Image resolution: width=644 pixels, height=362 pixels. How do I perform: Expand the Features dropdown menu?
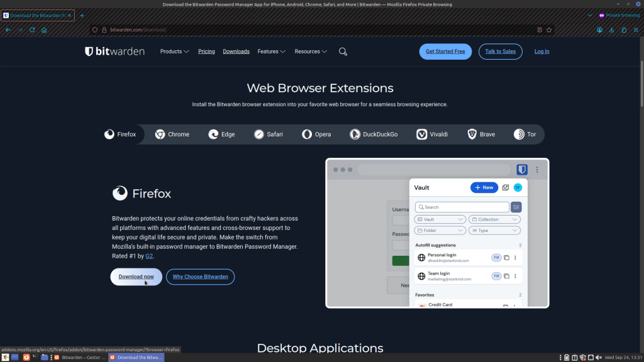click(271, 52)
